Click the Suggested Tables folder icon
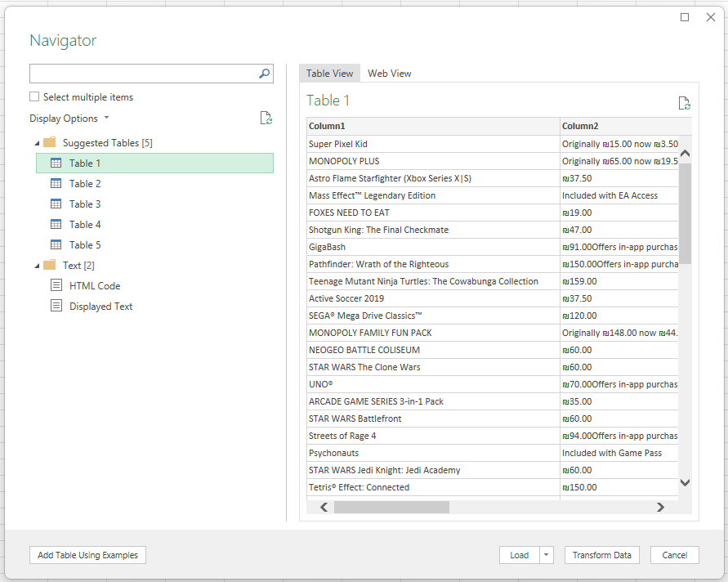 [49, 142]
